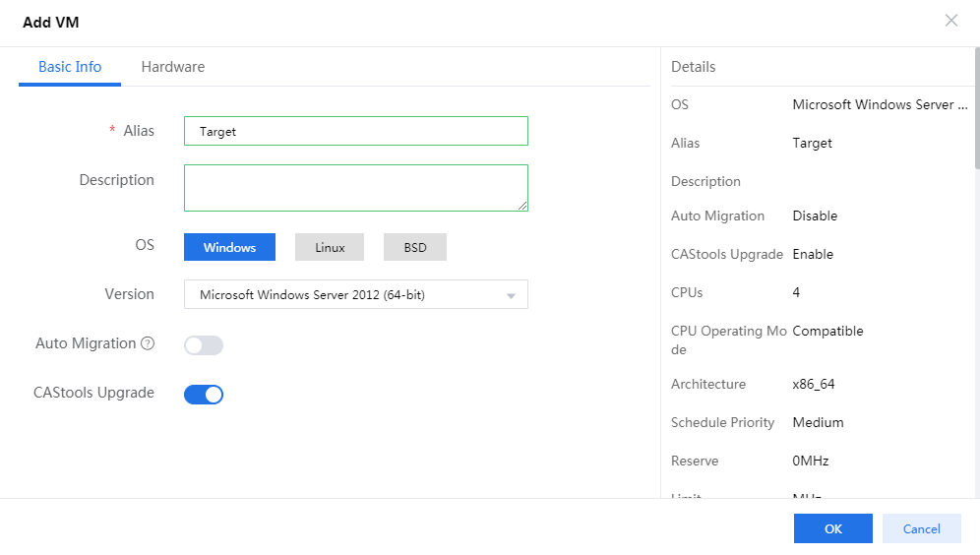Select the Basic Info tab
The image size is (980, 555).
tap(70, 67)
